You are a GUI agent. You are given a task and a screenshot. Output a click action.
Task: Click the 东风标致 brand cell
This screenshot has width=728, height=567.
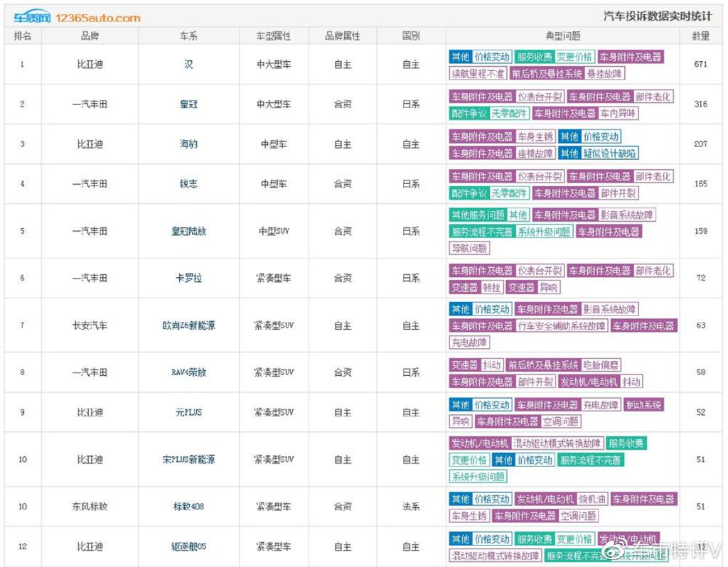tap(90, 507)
